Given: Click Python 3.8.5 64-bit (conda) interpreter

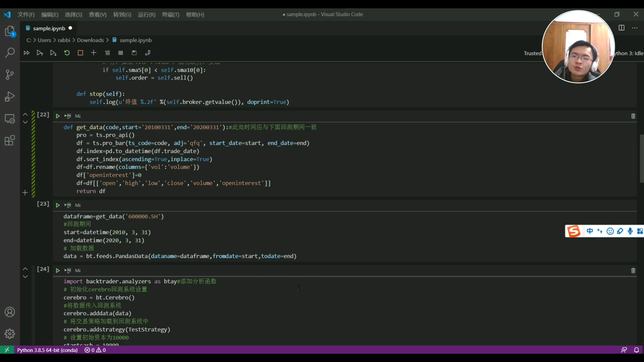Looking at the screenshot, I should tap(47, 350).
